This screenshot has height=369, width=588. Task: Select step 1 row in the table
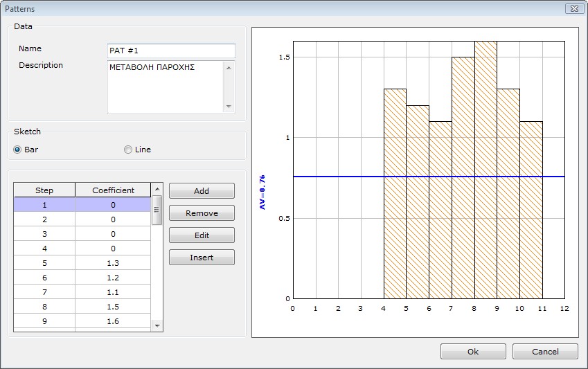pos(44,205)
